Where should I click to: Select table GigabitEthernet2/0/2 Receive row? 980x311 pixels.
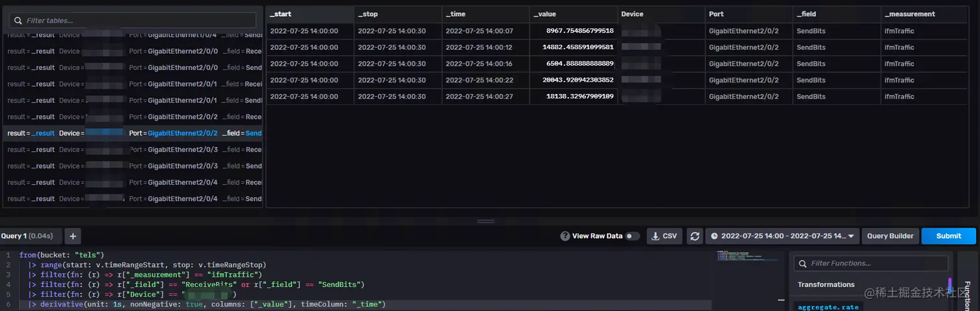click(x=133, y=117)
